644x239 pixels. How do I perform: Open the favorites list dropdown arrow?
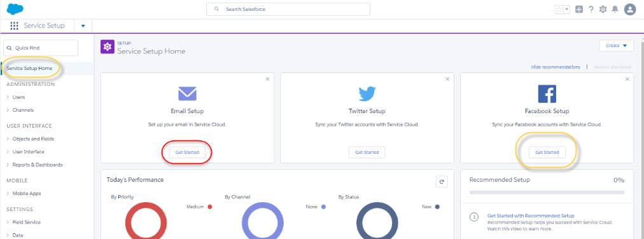567,10
